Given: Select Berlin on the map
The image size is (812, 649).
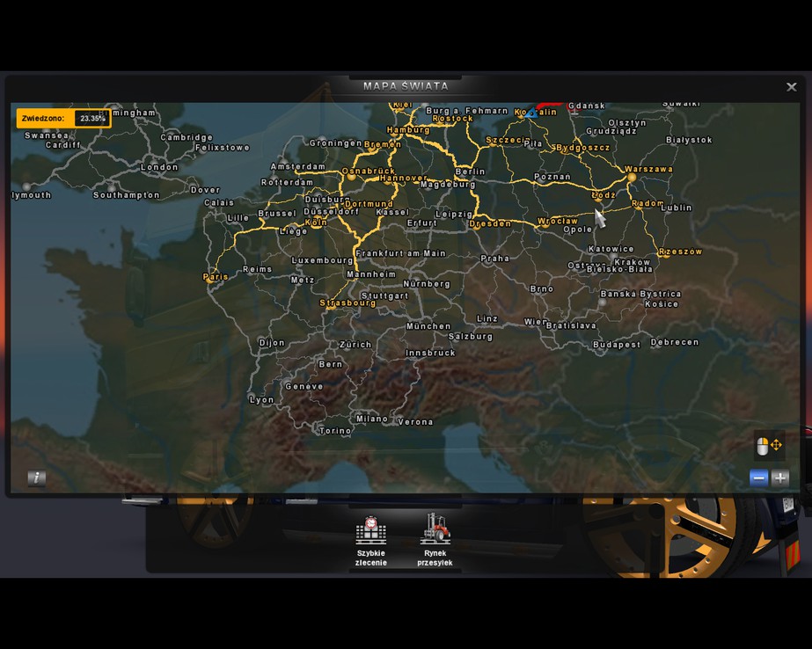Looking at the screenshot, I should (470, 171).
